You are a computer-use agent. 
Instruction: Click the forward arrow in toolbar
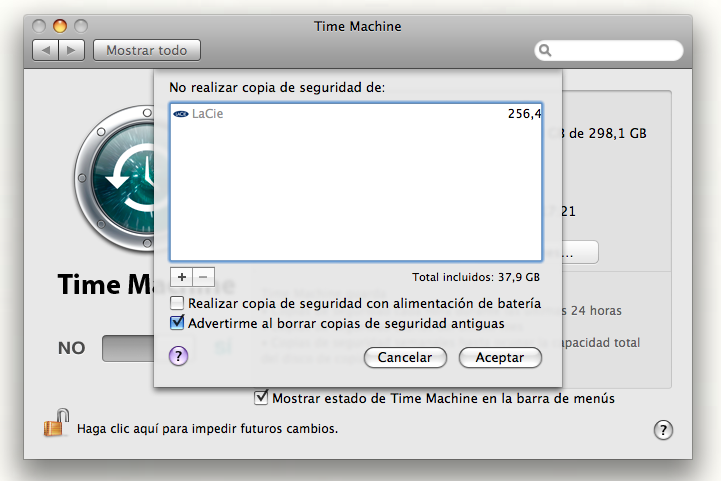pyautogui.click(x=71, y=50)
